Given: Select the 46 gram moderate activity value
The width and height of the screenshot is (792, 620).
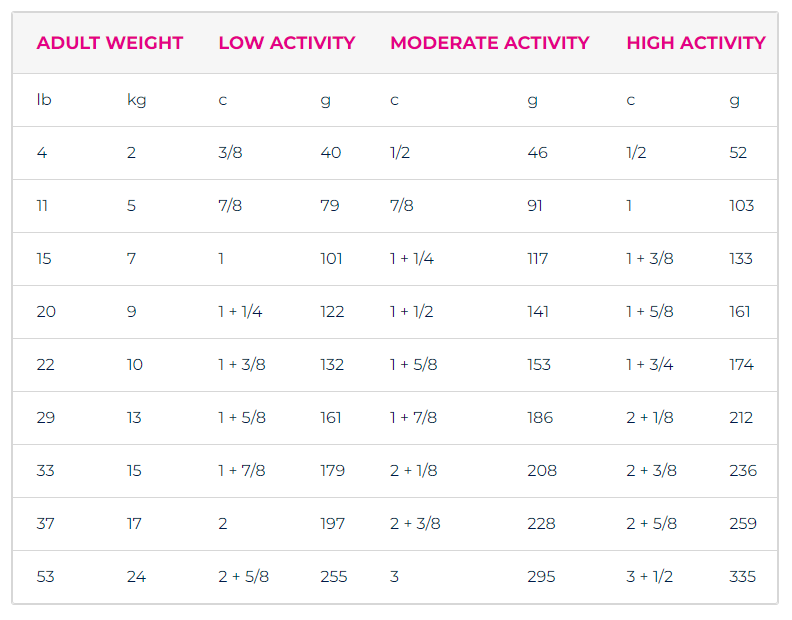Looking at the screenshot, I should click(x=537, y=153).
